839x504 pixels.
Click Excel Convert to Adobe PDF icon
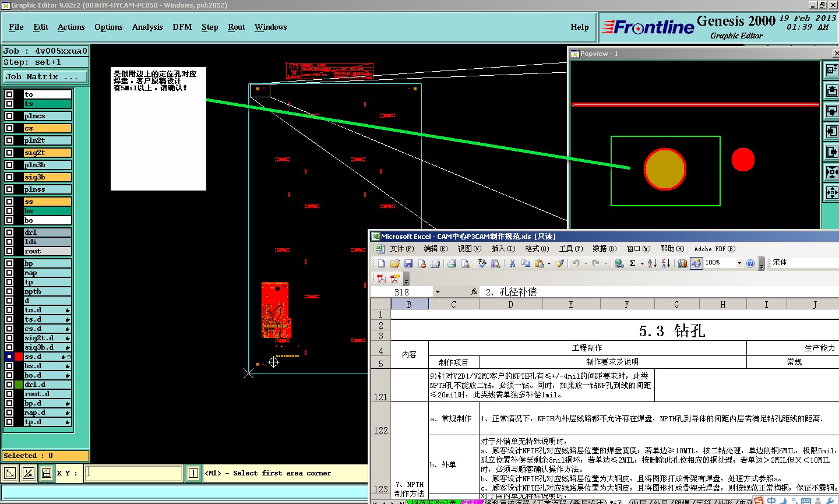pyautogui.click(x=381, y=279)
